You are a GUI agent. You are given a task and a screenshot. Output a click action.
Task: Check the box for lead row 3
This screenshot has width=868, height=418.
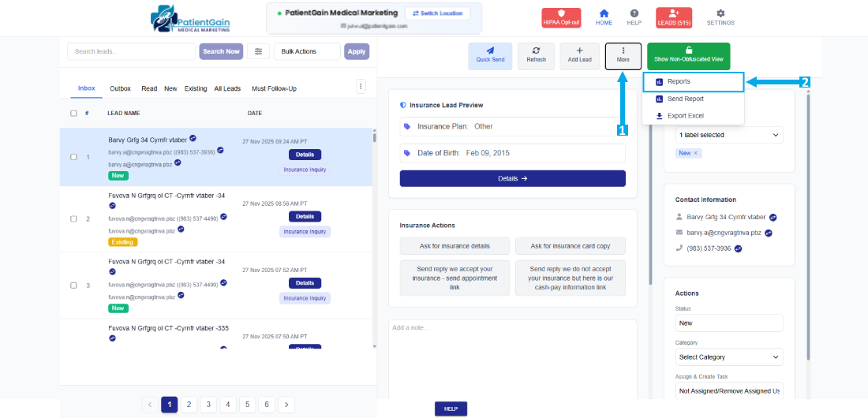73,286
